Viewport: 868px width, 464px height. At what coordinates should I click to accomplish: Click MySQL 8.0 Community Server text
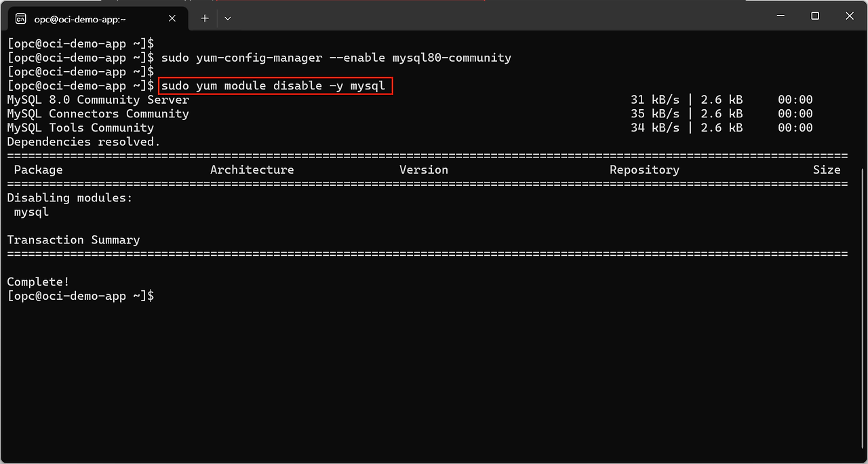click(x=98, y=100)
